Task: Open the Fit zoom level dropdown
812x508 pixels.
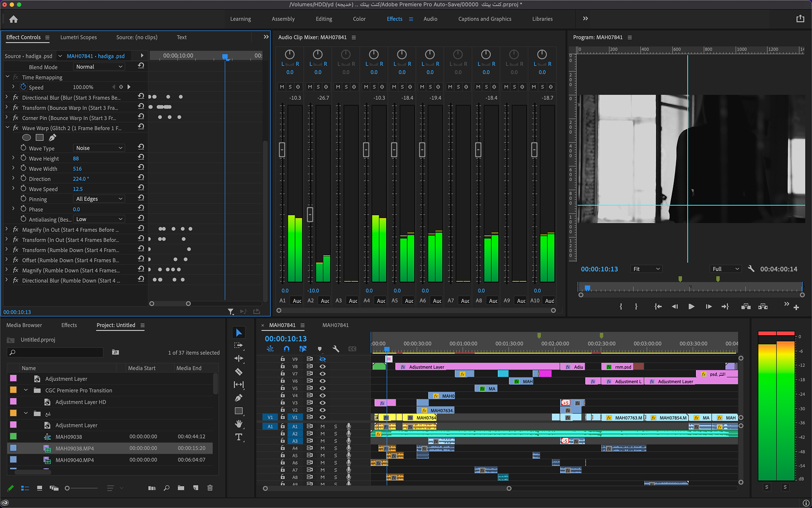Action: [x=646, y=269]
